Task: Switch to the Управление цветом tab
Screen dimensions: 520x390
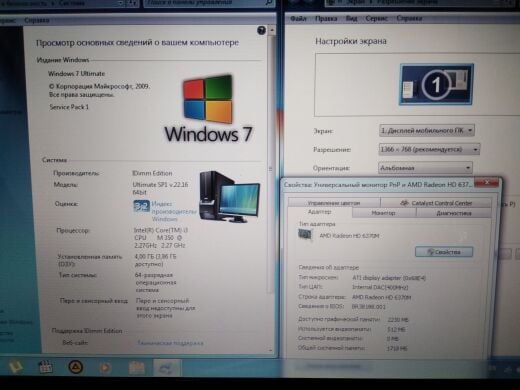Action: click(334, 203)
